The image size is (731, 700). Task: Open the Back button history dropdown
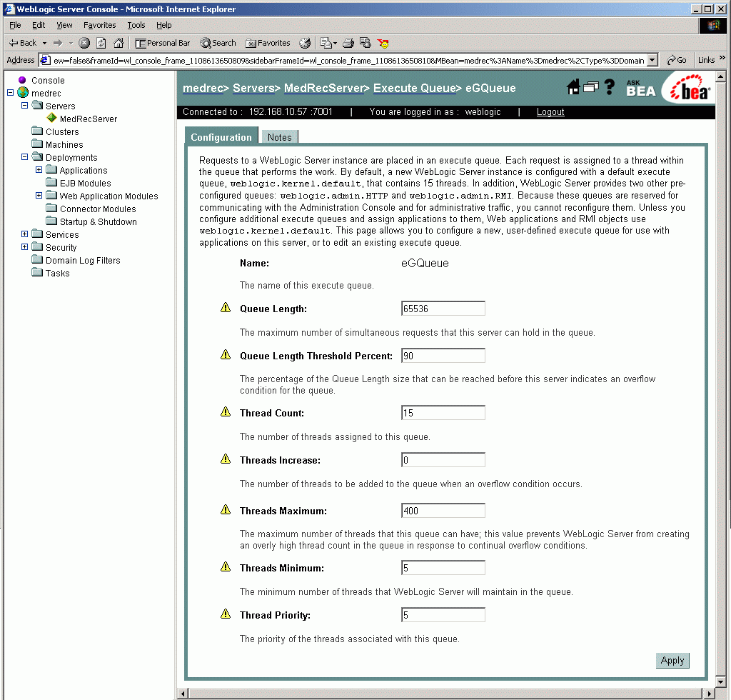tap(45, 43)
